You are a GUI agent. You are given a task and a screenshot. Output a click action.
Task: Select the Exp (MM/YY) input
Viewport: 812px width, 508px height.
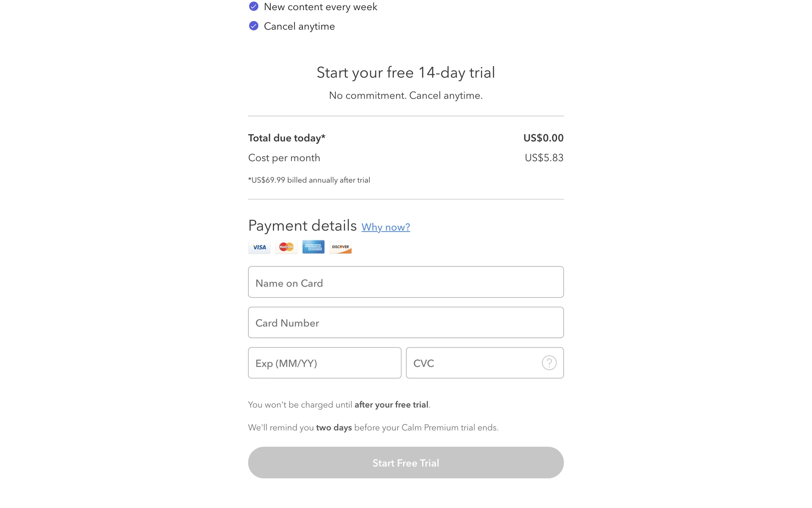pos(324,363)
